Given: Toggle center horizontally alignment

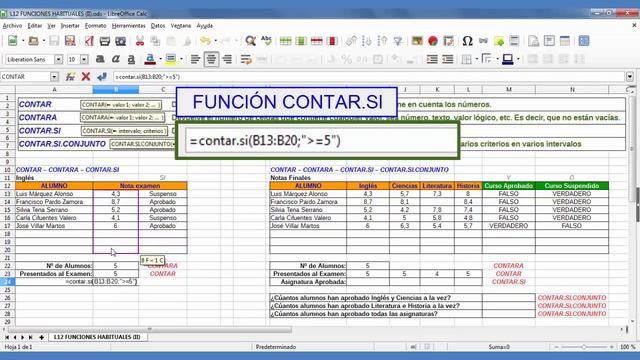Looking at the screenshot, I should coord(211,60).
